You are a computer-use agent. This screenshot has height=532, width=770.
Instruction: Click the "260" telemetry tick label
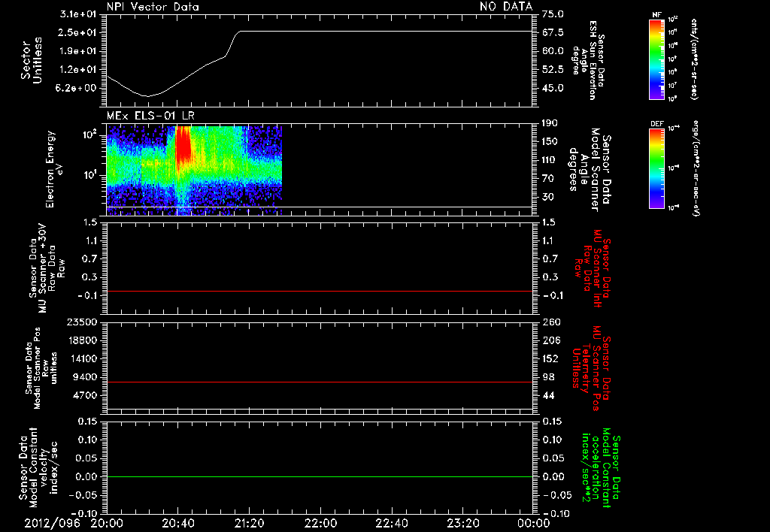tap(551, 322)
